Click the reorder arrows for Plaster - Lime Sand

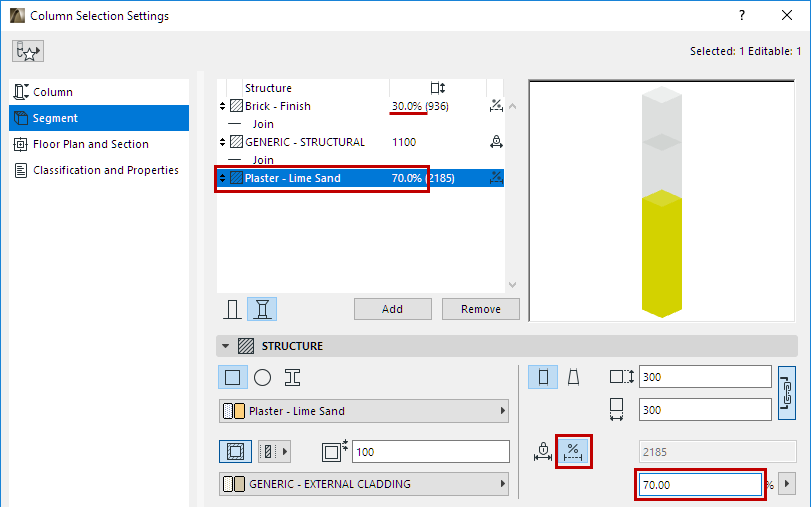222,178
